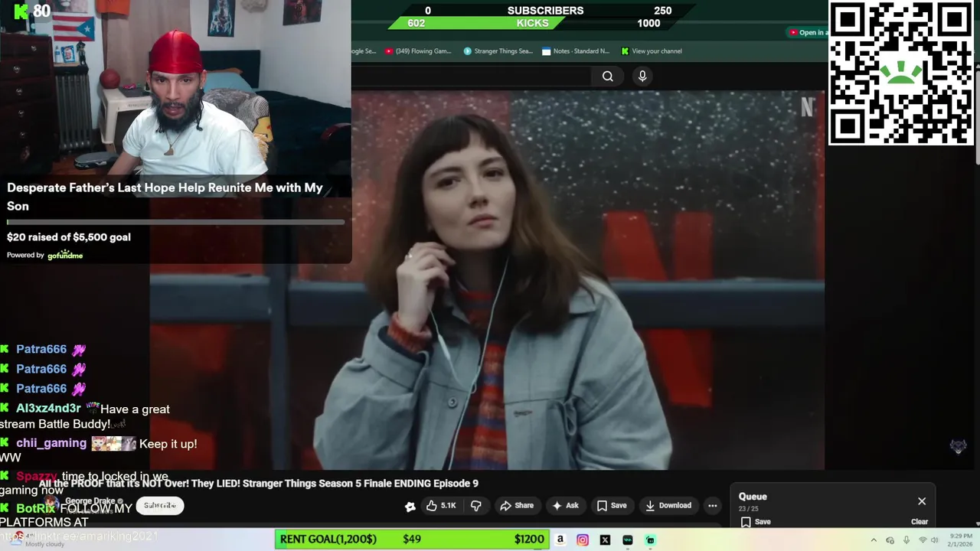Screen dimensions: 980x551
Task: Open X app from the taskbar
Action: [x=605, y=540]
